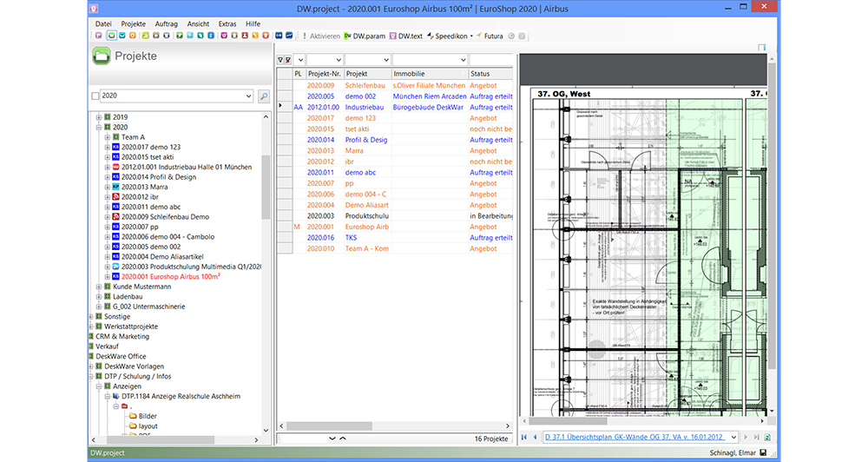Jump to first document in plan viewer
This screenshot has height=462, width=868.
pyautogui.click(x=523, y=437)
